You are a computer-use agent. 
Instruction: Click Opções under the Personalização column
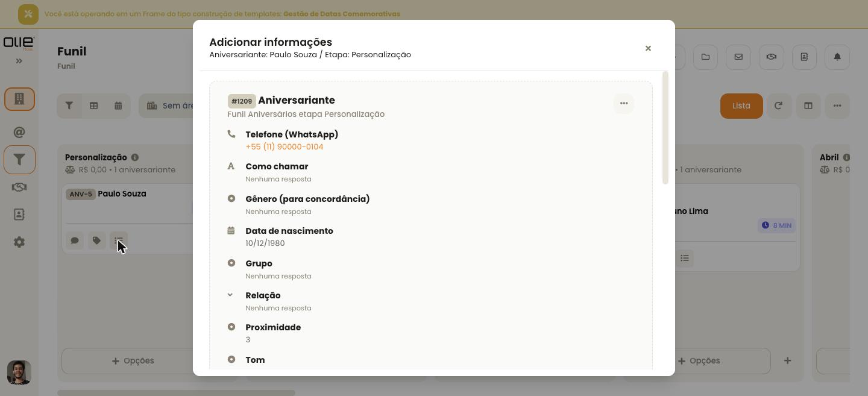[133, 360]
